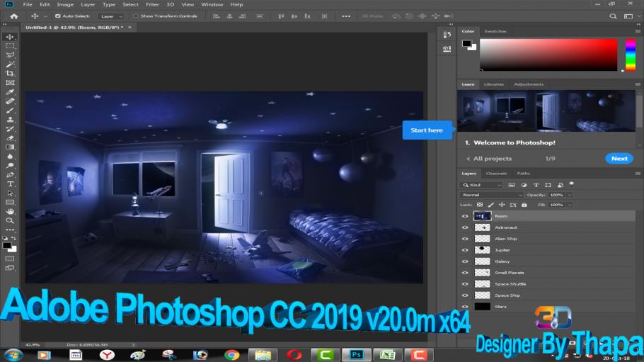This screenshot has width=644, height=362.
Task: Select the Blur tool
Action: 10,157
